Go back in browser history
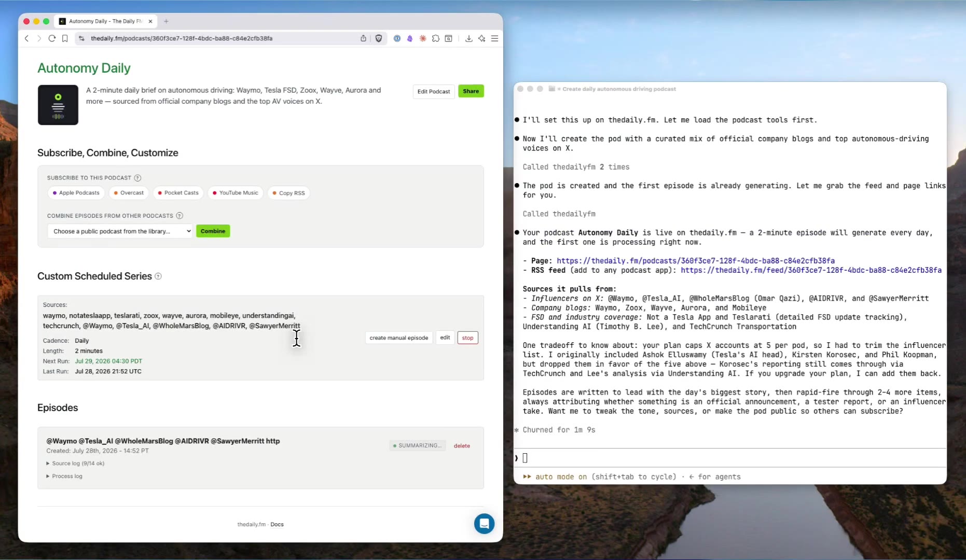The height and width of the screenshot is (560, 966). click(27, 38)
